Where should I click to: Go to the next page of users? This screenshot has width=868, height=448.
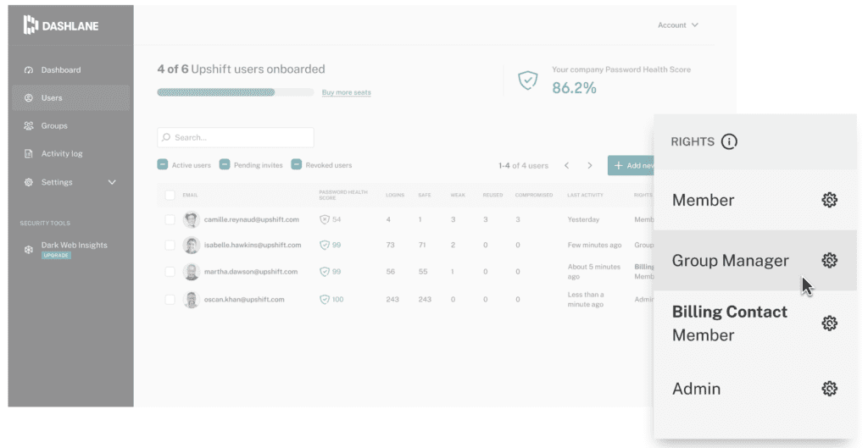point(590,166)
